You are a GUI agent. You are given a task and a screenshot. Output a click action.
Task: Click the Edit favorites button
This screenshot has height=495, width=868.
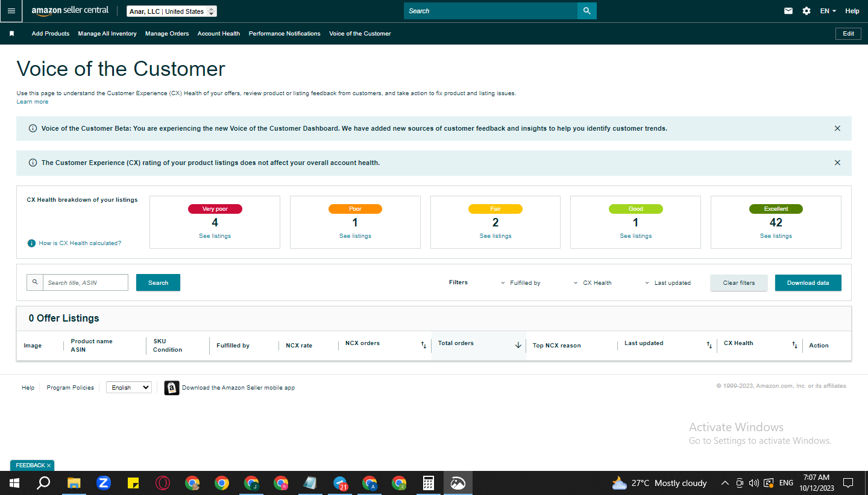(848, 34)
